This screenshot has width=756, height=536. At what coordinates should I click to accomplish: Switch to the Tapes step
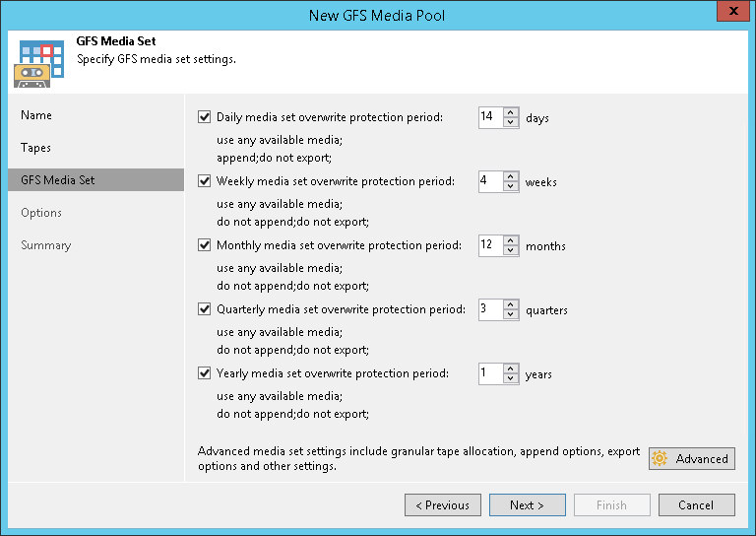(36, 148)
